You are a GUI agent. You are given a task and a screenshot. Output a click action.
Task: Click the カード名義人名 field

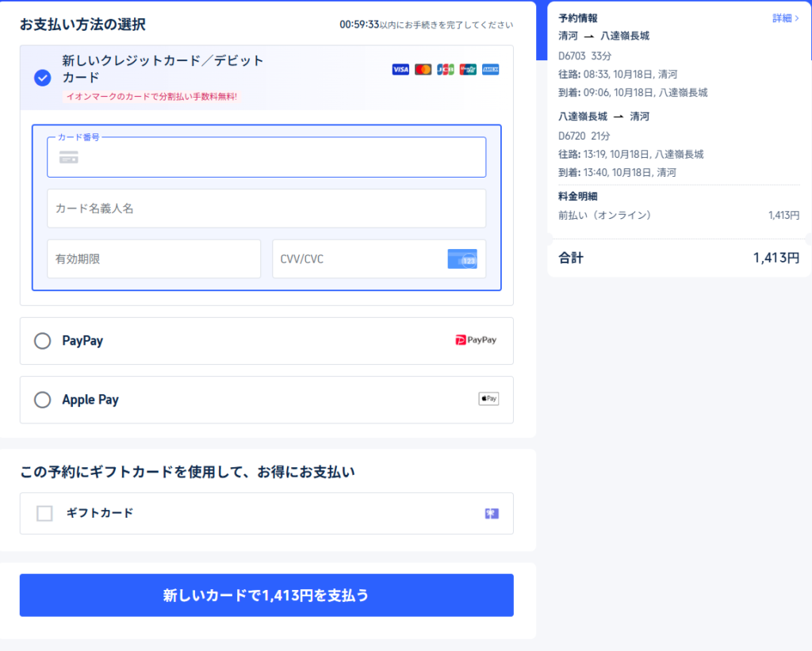click(x=266, y=209)
